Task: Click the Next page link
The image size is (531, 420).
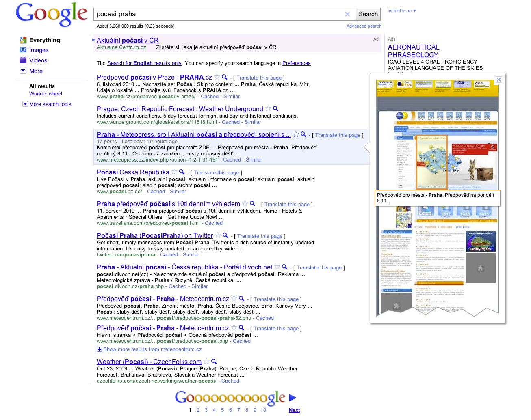Action: [x=294, y=410]
